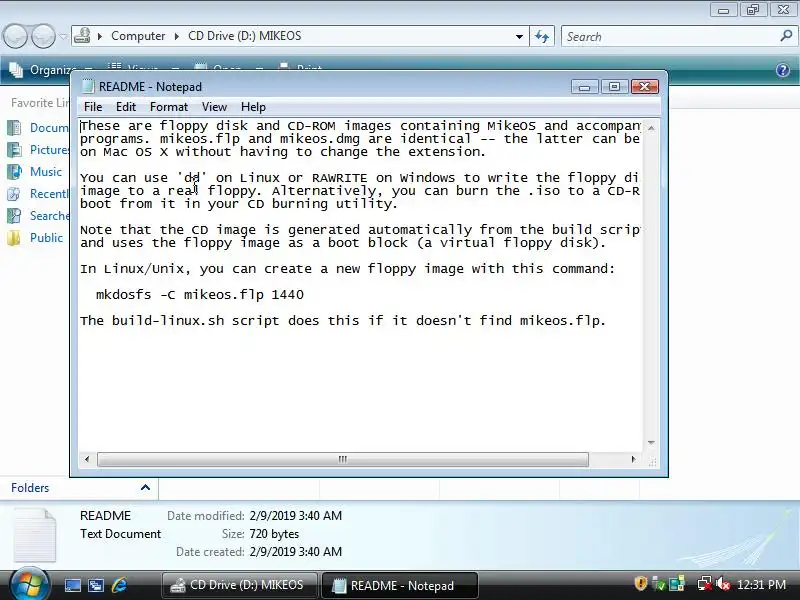Click Notepad's vertical scrollbar up arrow
800x600 pixels.
pos(651,128)
